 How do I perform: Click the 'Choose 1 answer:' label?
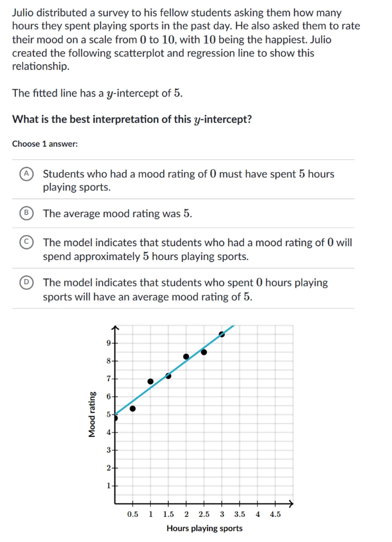click(x=45, y=144)
